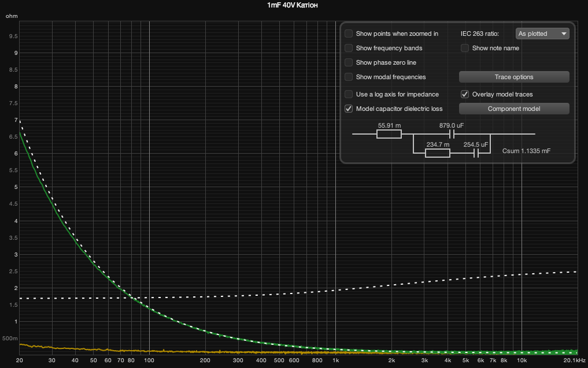
Task: Open Trace options
Action: 514,77
